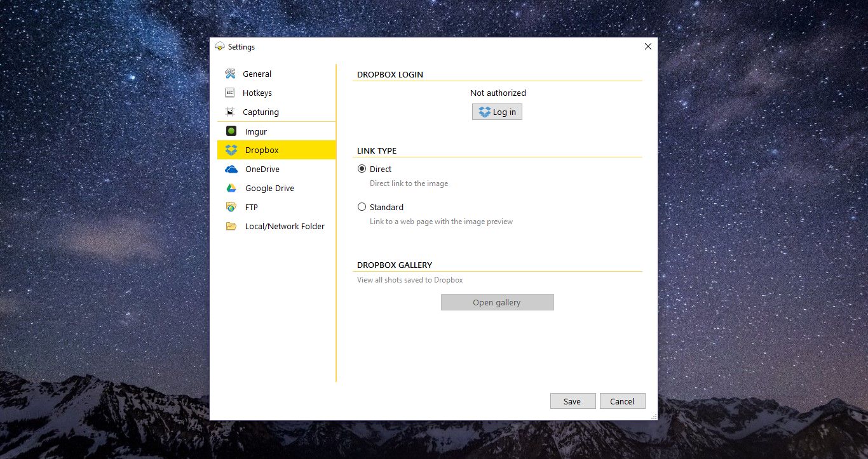Click the OneDrive cloud icon
868x459 pixels.
pos(231,170)
